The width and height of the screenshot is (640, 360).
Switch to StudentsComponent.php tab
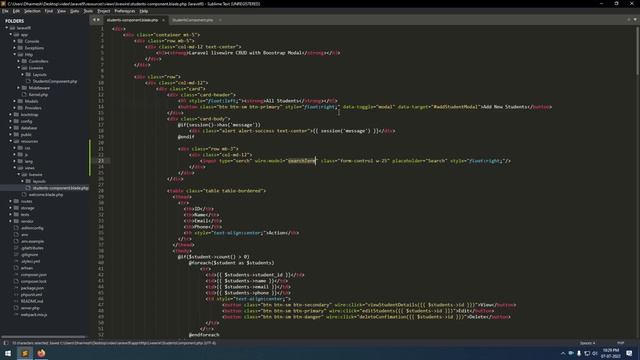pos(192,20)
